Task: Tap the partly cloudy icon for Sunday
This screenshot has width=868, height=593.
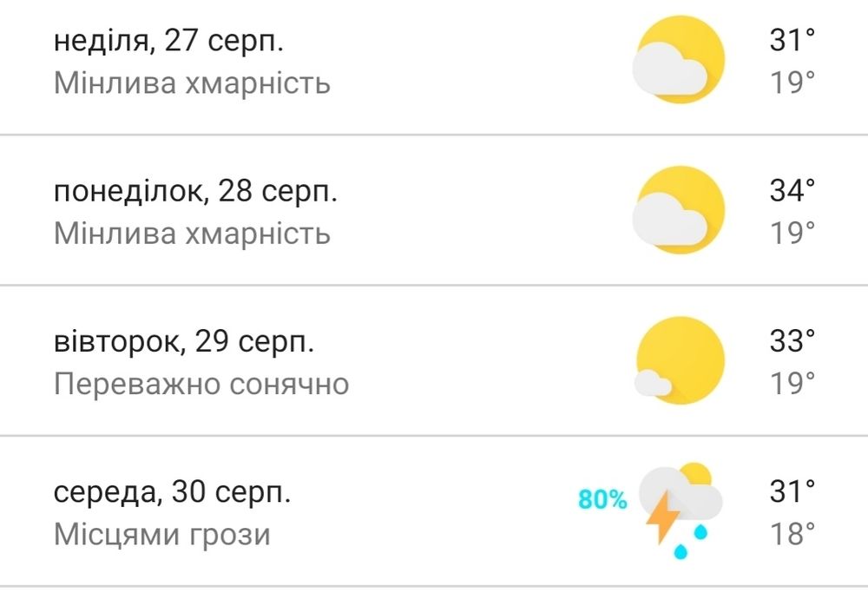Action: (x=679, y=60)
